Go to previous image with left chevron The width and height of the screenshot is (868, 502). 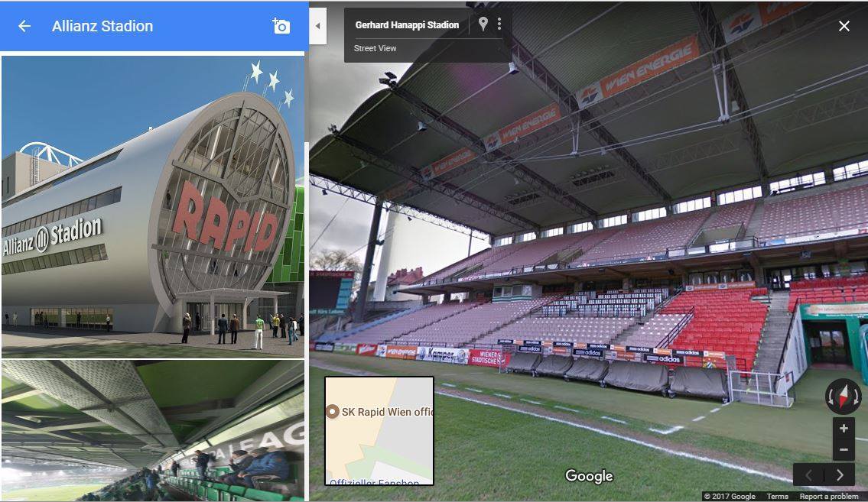(x=808, y=475)
